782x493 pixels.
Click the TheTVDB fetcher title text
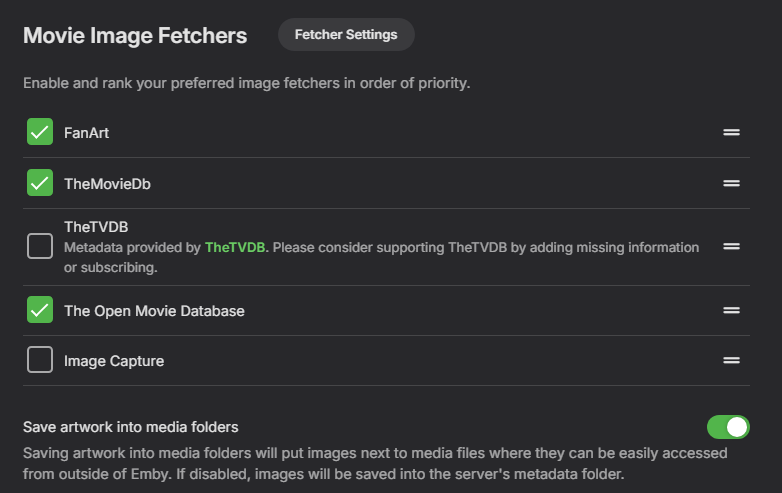click(96, 227)
